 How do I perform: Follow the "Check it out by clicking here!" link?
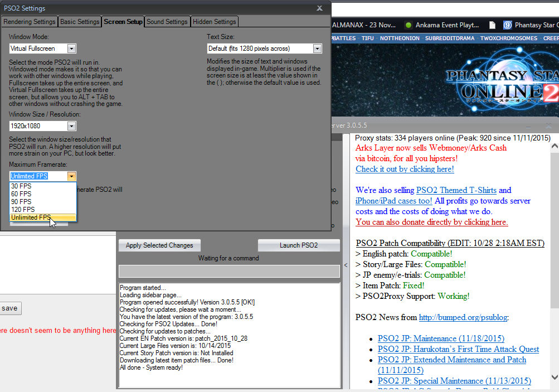[x=404, y=168]
